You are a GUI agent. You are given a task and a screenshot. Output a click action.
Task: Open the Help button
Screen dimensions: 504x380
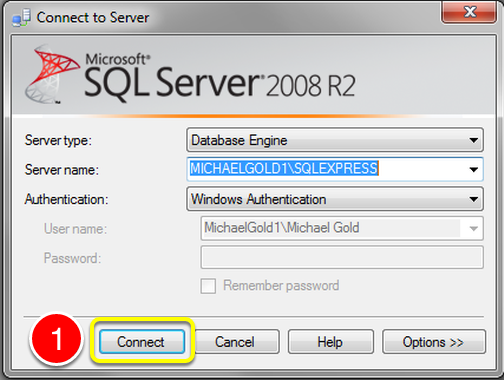point(331,342)
